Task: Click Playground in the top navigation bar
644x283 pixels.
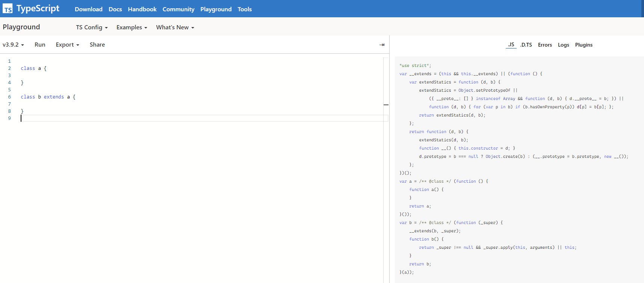Action: coord(216,9)
